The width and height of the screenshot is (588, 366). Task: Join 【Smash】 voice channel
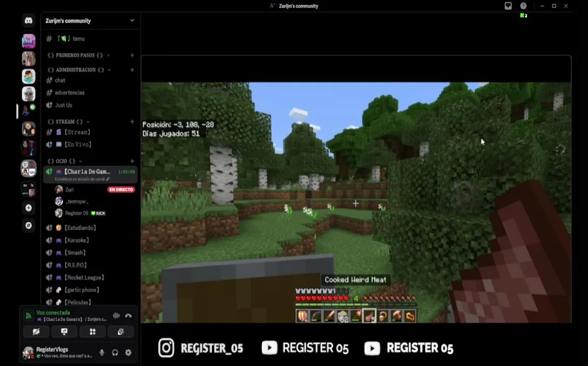pyautogui.click(x=90, y=252)
